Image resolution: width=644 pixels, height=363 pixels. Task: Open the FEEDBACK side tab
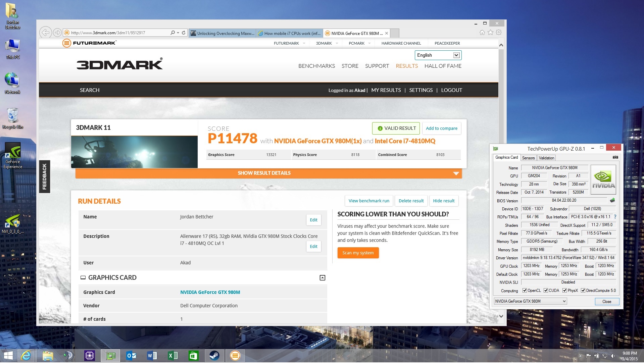[x=44, y=177]
